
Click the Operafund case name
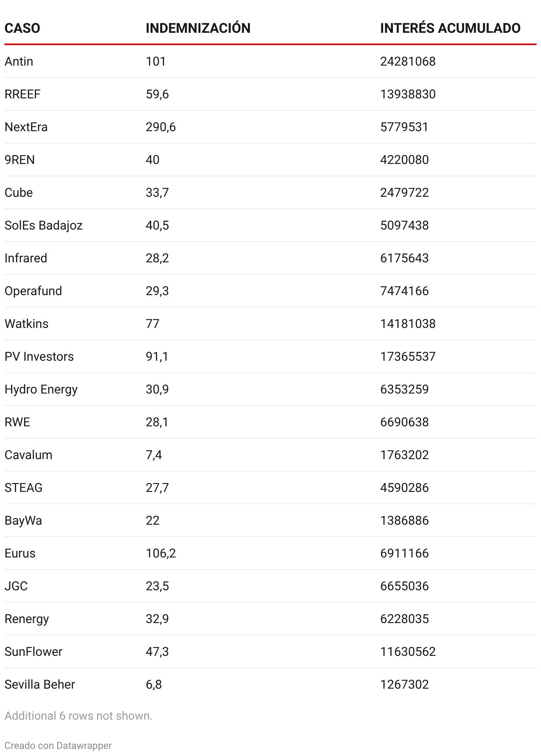(x=33, y=291)
